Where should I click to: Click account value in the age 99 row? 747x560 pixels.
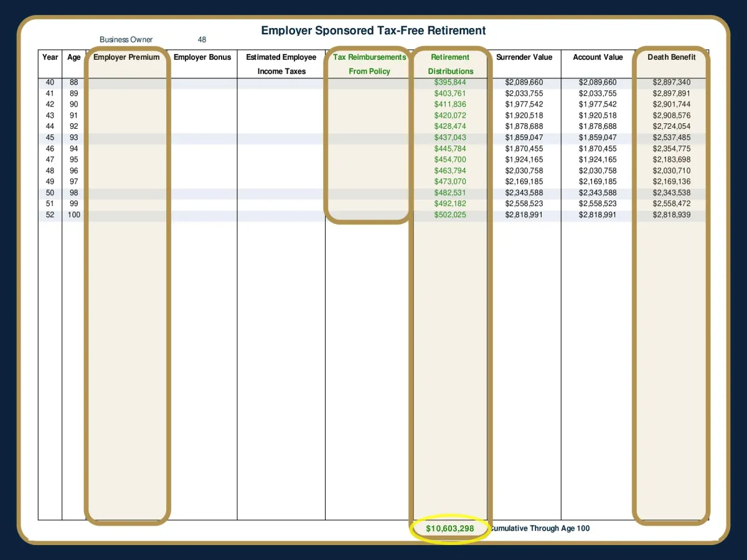coord(598,204)
